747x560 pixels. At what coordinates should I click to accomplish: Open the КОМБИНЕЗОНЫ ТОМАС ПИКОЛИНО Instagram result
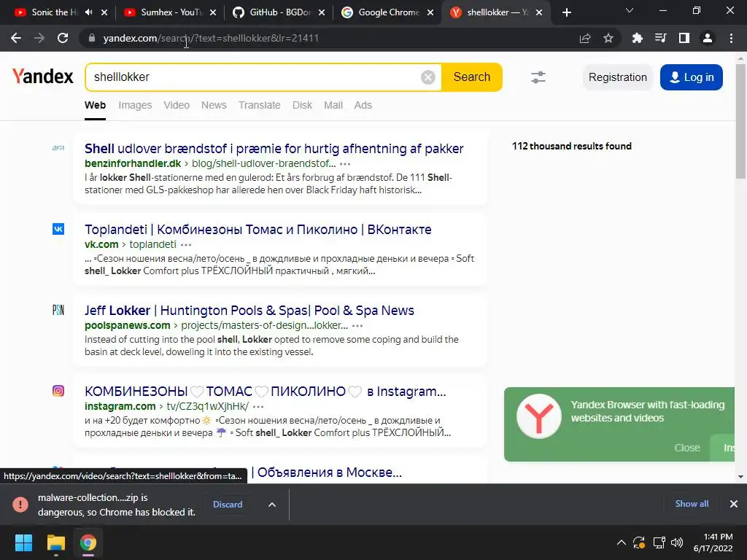pos(266,392)
